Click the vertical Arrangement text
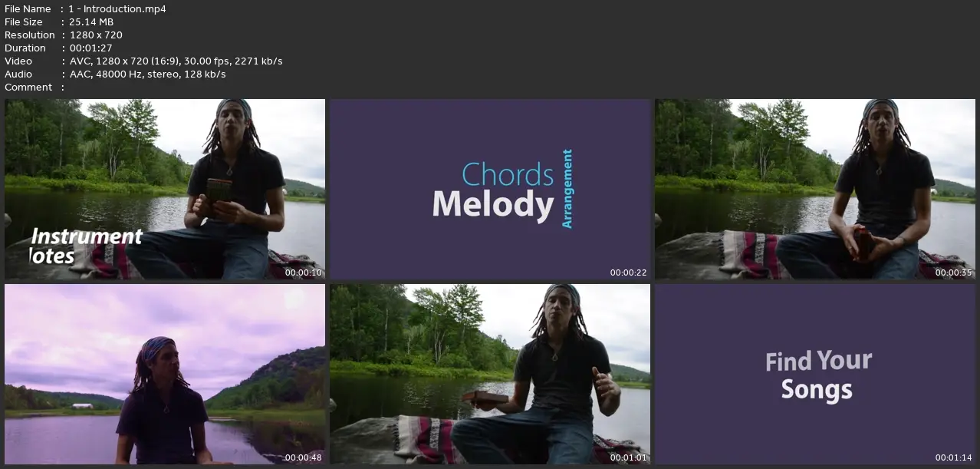Screen dimensions: 980x469 click(567, 189)
